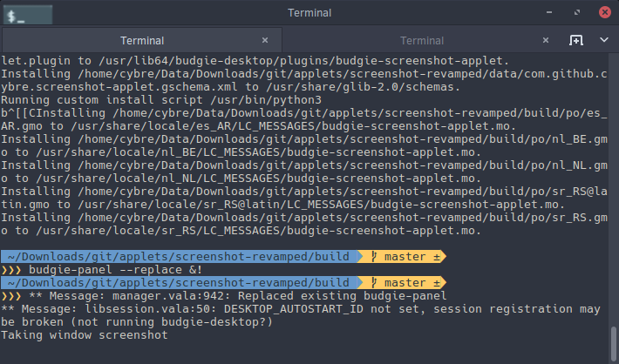Open a new terminal tab
The width and height of the screenshot is (619, 364).
pos(576,40)
